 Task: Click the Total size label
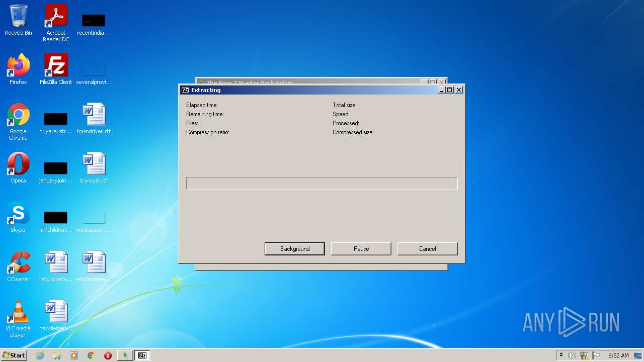[x=345, y=105]
